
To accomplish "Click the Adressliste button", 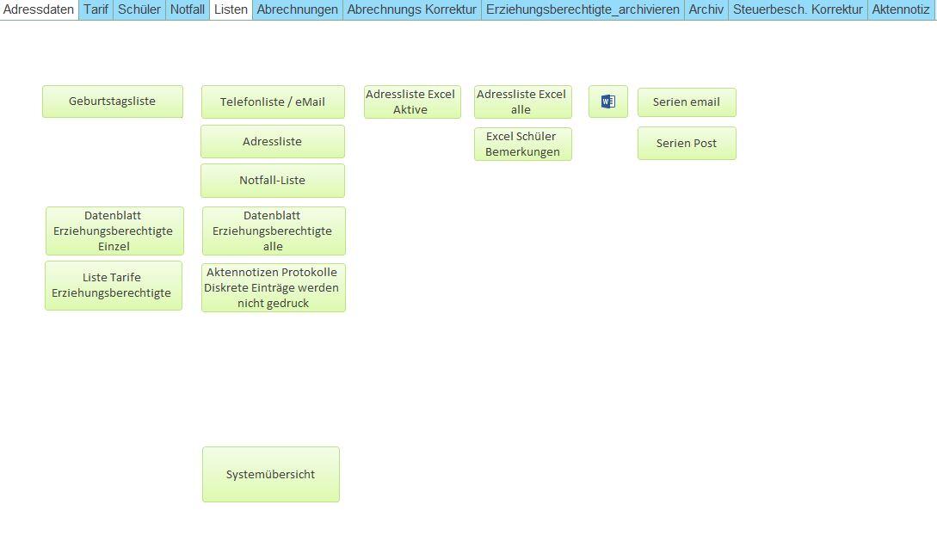I will [x=273, y=142].
